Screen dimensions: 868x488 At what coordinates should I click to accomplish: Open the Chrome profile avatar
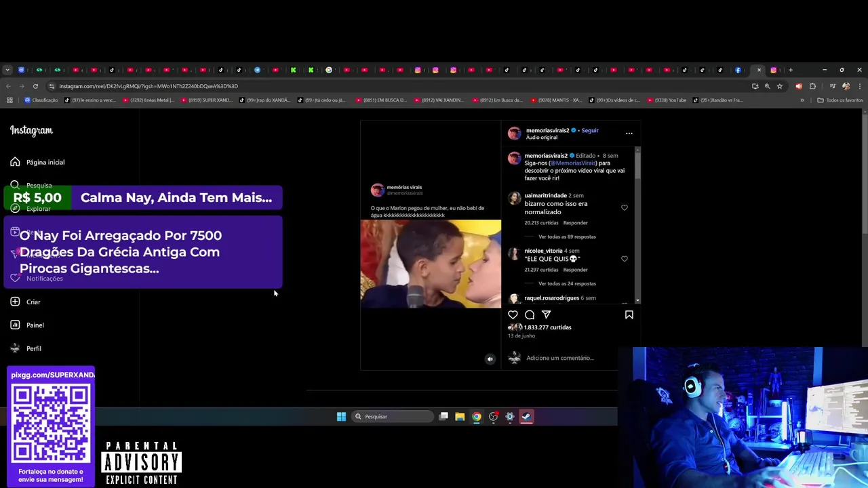coord(846,86)
